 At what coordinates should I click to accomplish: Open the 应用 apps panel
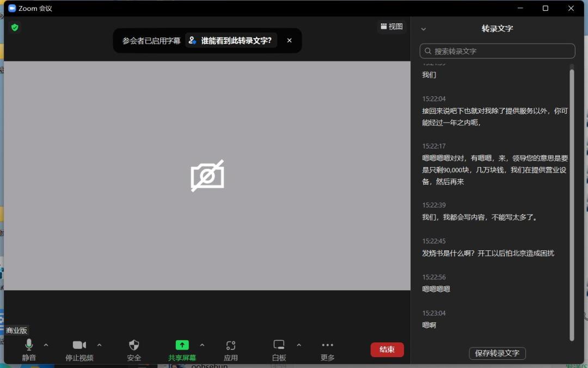coord(231,349)
